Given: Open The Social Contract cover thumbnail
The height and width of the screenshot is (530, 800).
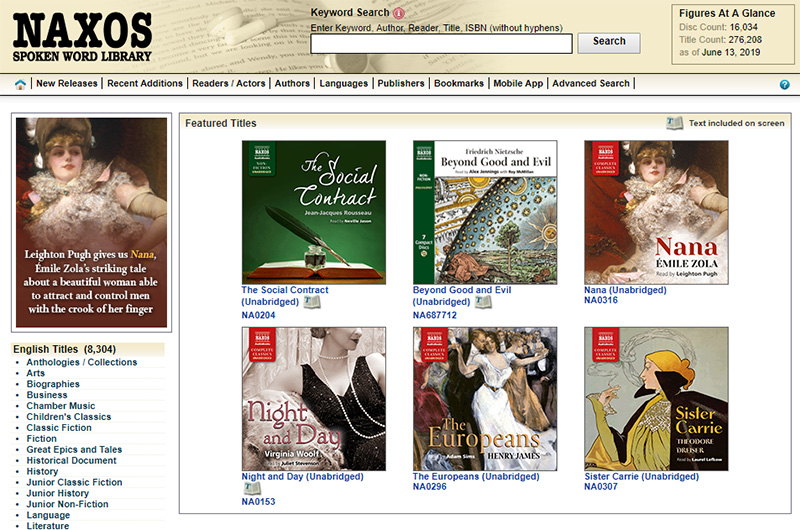Looking at the screenshot, I should pyautogui.click(x=314, y=212).
